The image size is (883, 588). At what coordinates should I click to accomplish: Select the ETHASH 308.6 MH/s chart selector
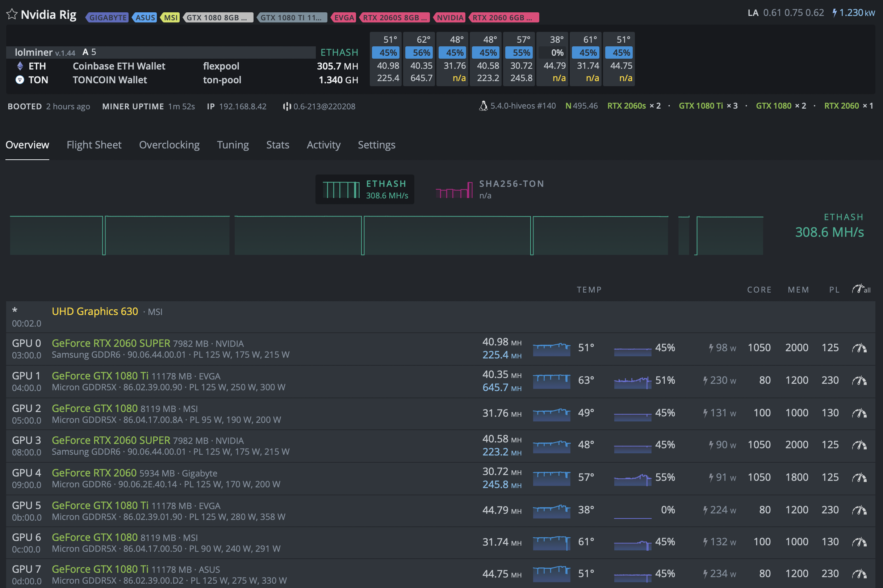pos(365,189)
